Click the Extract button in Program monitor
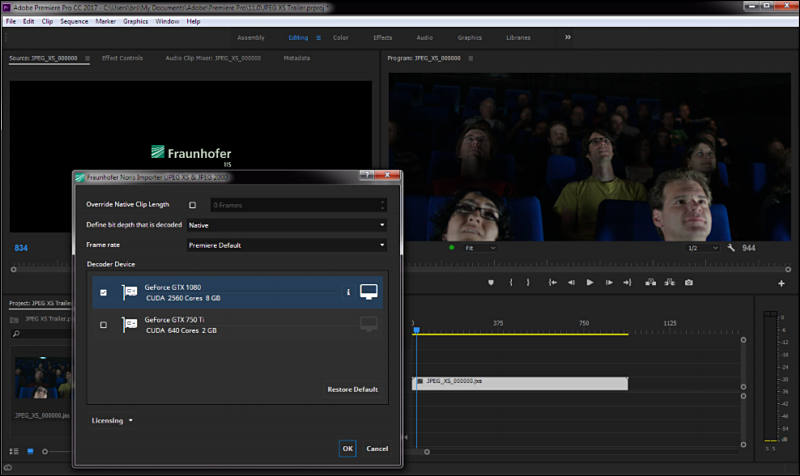 (x=669, y=282)
